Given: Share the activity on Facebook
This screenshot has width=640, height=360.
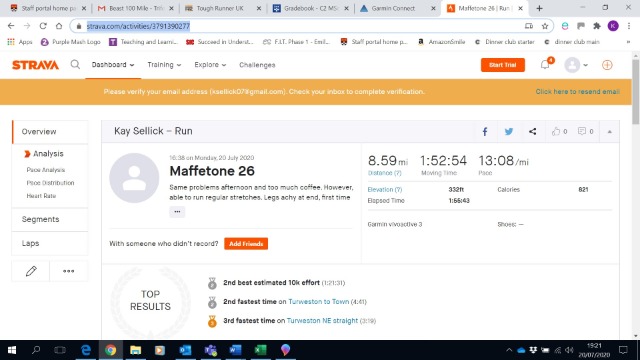Looking at the screenshot, I should pyautogui.click(x=485, y=131).
